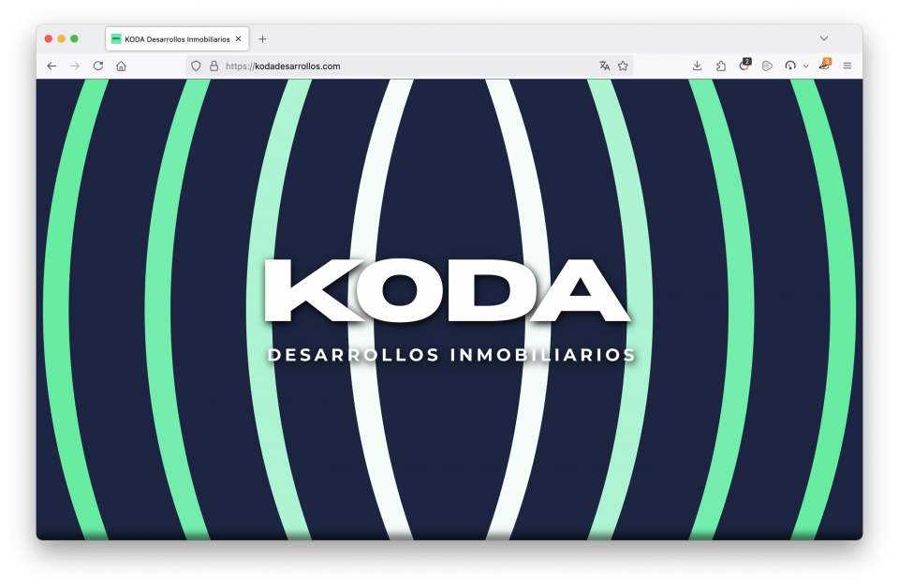The height and width of the screenshot is (588, 899).
Task: Go back to the previous page
Action: pos(52,66)
